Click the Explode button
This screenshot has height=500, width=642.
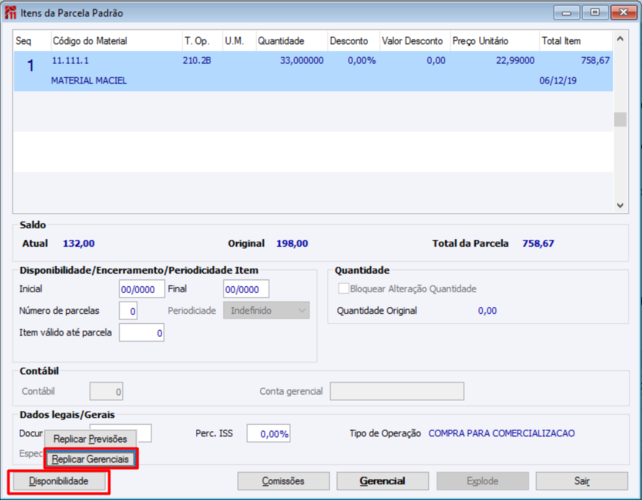482,481
